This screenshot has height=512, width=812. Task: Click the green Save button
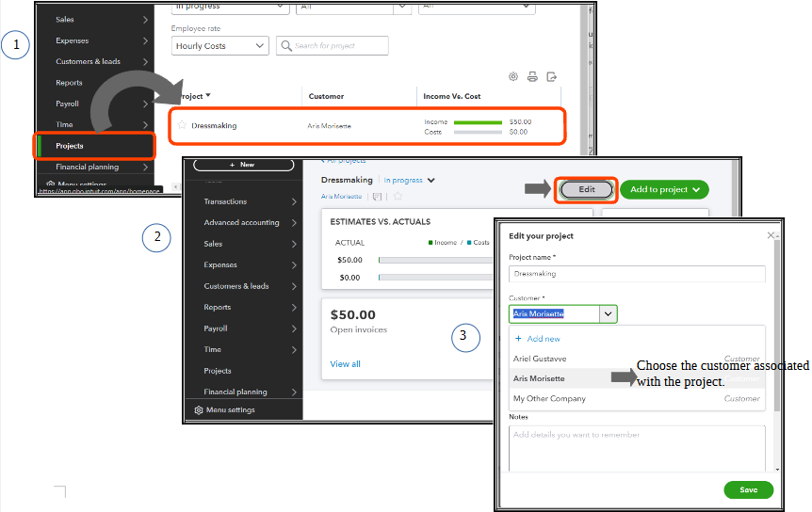[x=748, y=489]
